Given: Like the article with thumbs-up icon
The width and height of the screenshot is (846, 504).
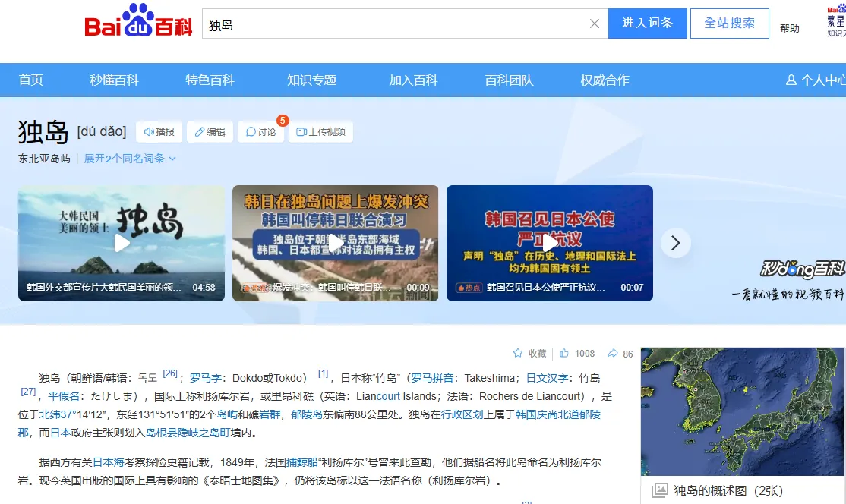Looking at the screenshot, I should 564,354.
